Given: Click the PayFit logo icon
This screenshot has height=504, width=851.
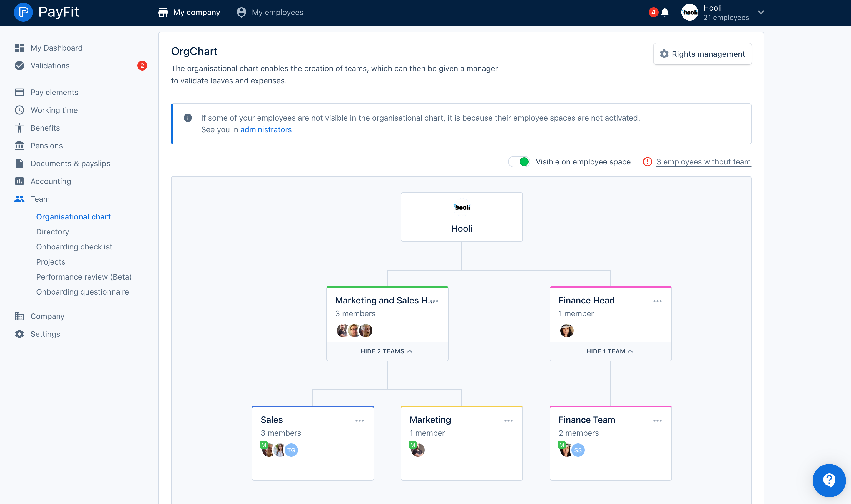Looking at the screenshot, I should (x=23, y=12).
